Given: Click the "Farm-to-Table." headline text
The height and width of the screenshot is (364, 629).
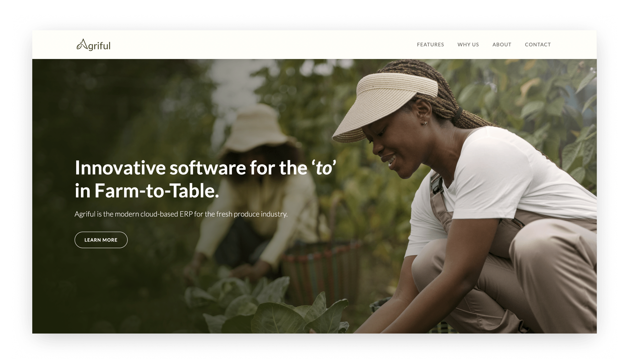Looking at the screenshot, I should point(157,191).
